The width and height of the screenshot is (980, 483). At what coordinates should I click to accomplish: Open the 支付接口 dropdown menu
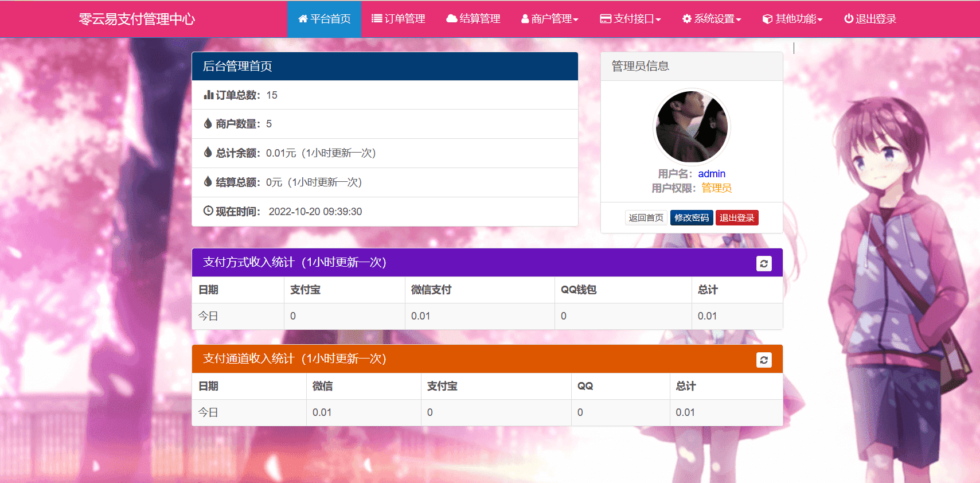pos(630,19)
